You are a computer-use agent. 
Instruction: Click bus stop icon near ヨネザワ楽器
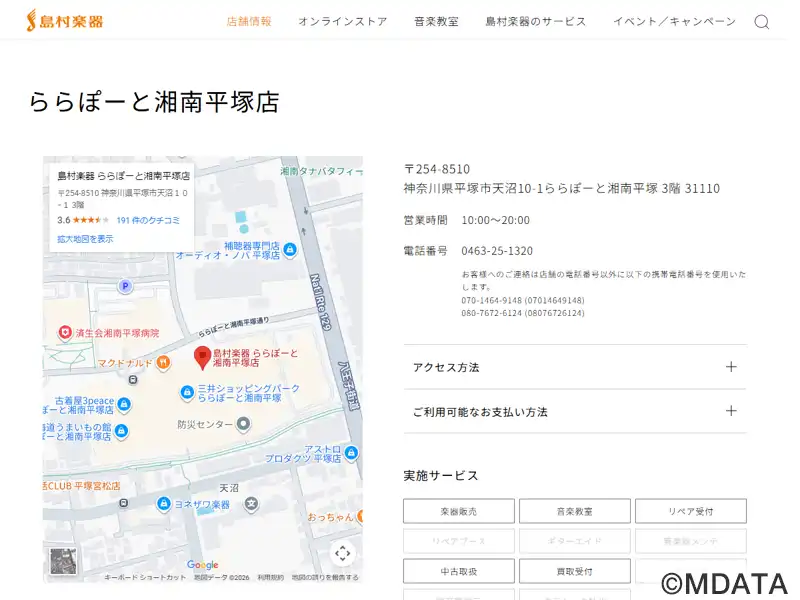click(123, 504)
